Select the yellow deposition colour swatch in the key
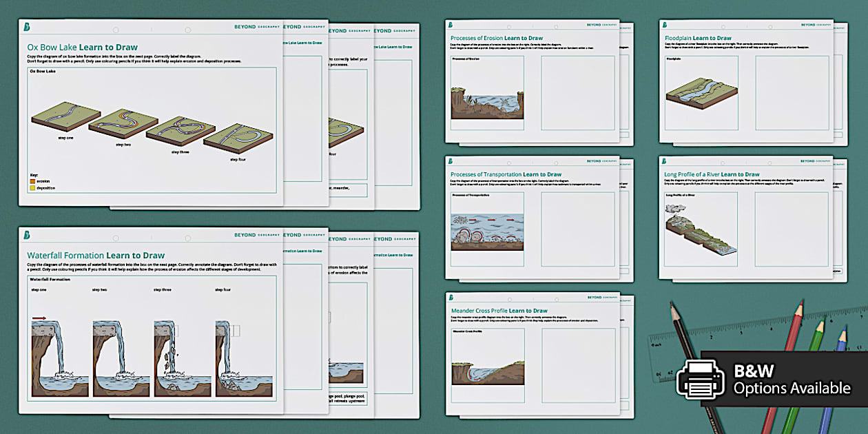This screenshot has height=434, width=868. point(32,188)
